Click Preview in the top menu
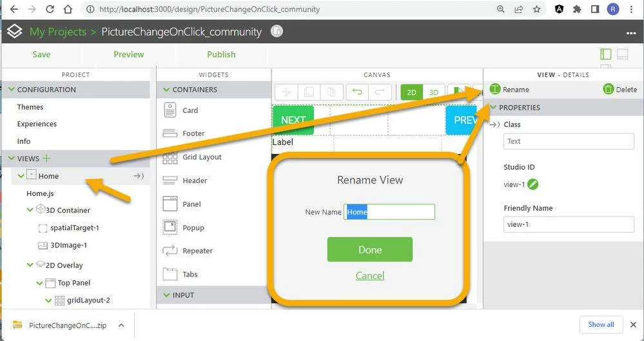This screenshot has width=644, height=341. [128, 54]
